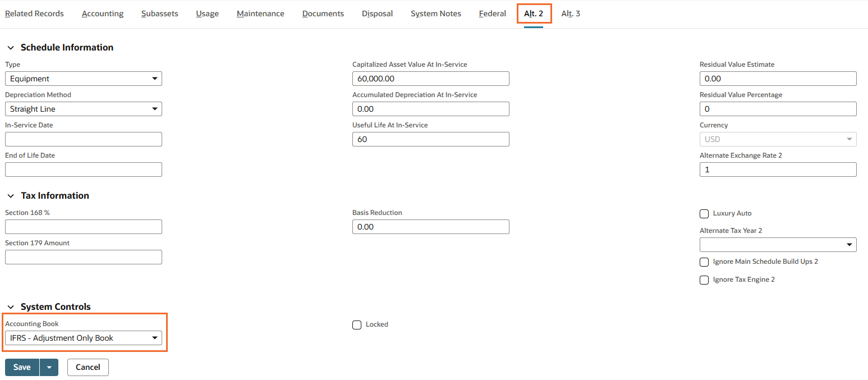The image size is (868, 380).
Task: Go to the Maintenance tab
Action: [x=260, y=13]
